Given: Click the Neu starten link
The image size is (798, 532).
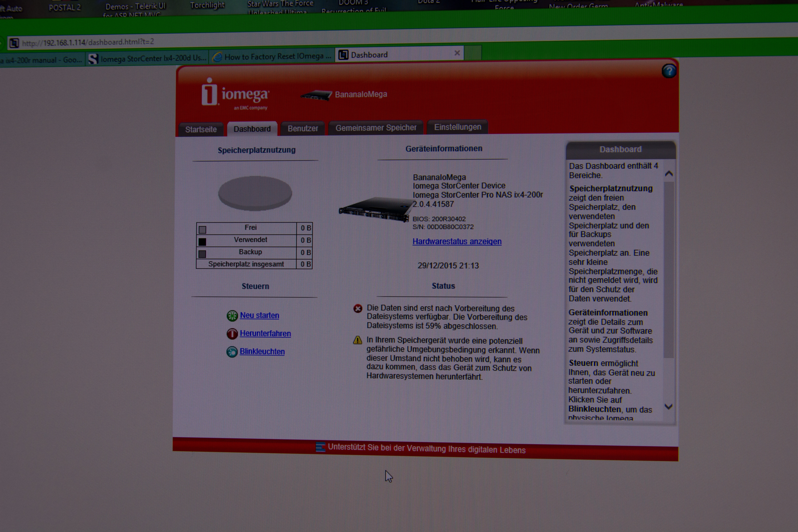Looking at the screenshot, I should click(x=260, y=315).
